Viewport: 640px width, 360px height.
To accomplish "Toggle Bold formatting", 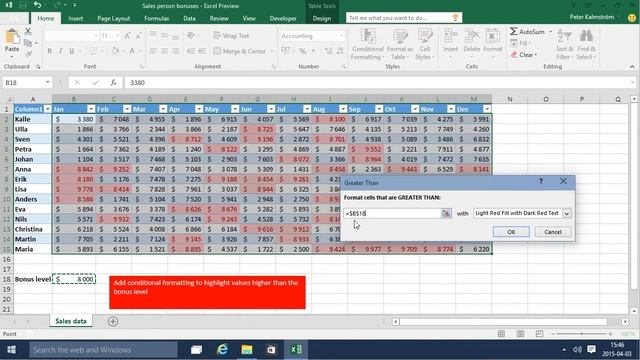I will click(x=50, y=51).
